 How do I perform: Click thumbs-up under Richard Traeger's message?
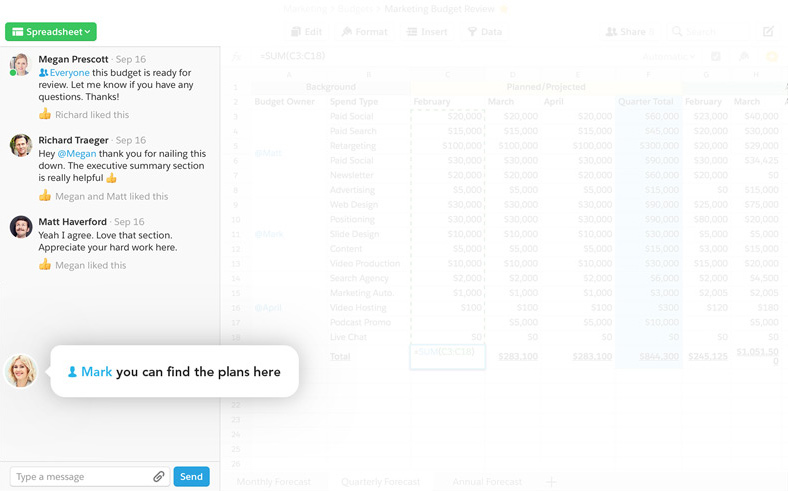pos(45,196)
